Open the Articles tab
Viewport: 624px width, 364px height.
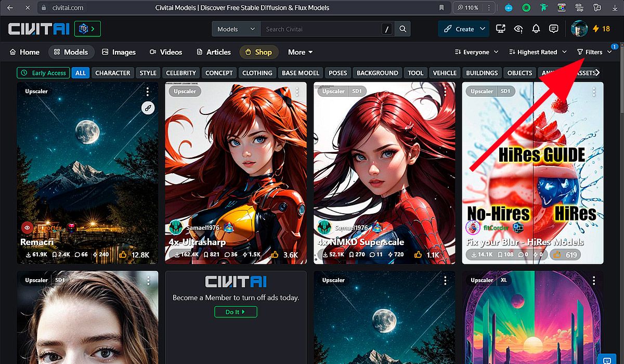214,52
